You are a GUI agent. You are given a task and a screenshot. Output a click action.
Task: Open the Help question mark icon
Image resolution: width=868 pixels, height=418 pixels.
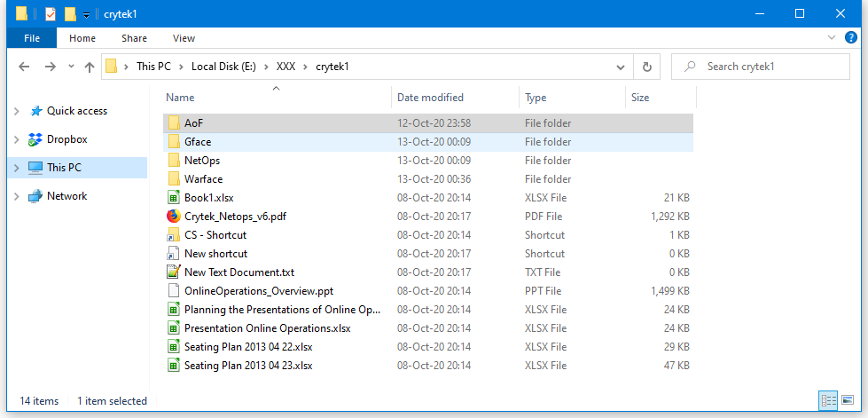tap(850, 38)
